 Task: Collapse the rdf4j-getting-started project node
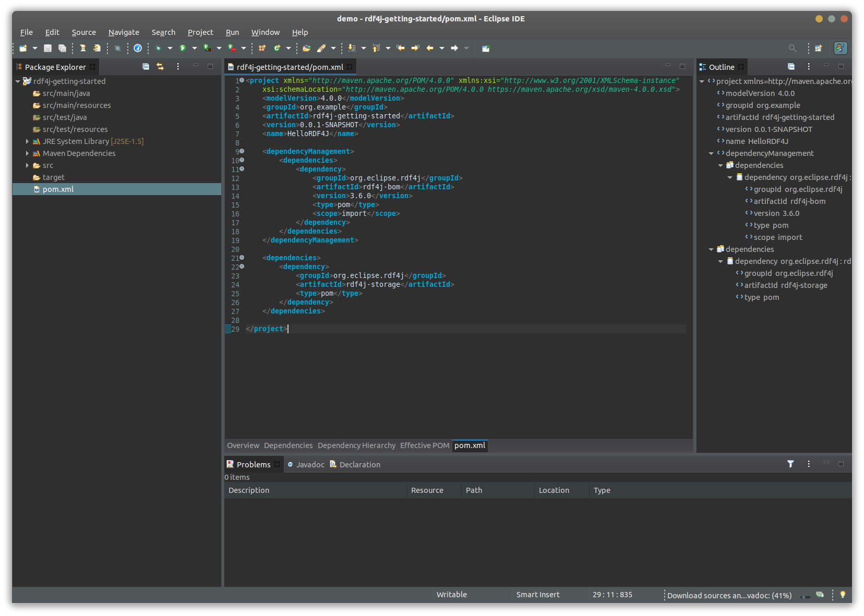18,81
